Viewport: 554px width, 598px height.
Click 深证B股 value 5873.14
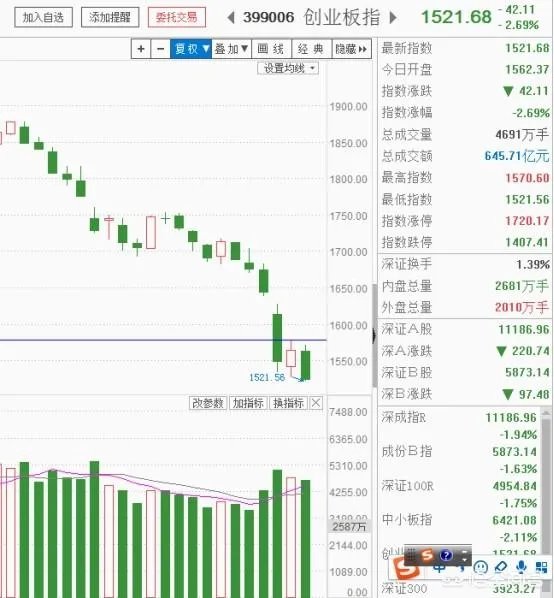tap(527, 373)
